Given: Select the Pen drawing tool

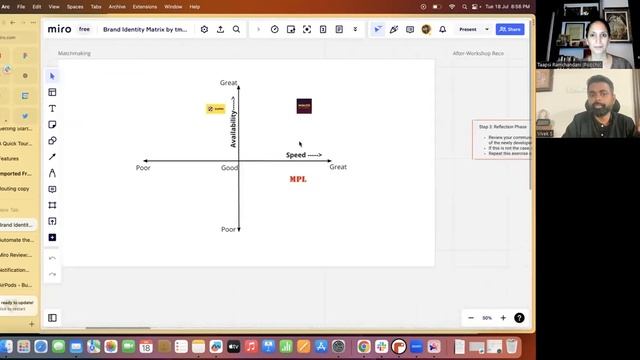Looking at the screenshot, I should 52,173.
